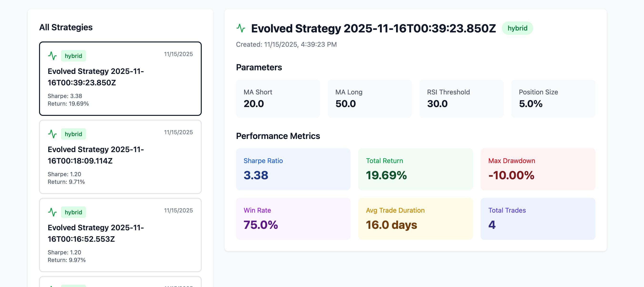Viewport: 644px width, 287px height.
Task: Click the Avg Trade Duration tile
Action: coord(415,219)
